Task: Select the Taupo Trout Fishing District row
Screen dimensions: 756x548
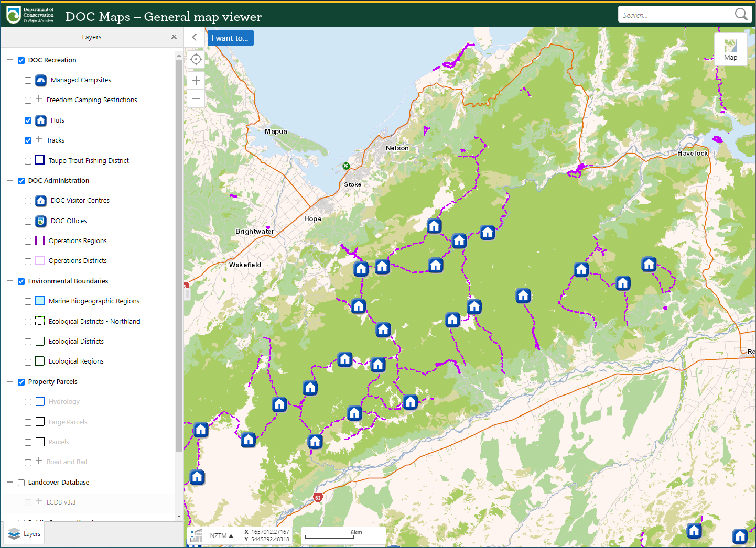Action: [88, 161]
